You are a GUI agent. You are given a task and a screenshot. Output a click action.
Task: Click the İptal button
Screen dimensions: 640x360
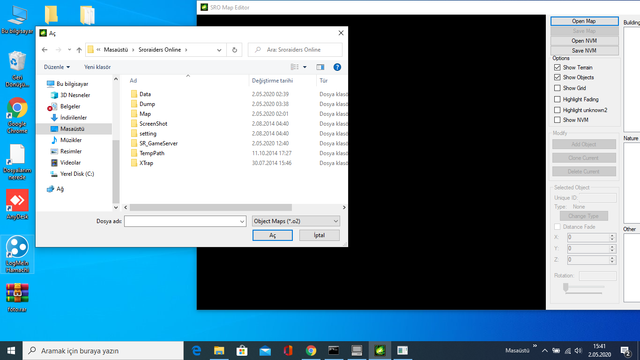[x=319, y=235]
